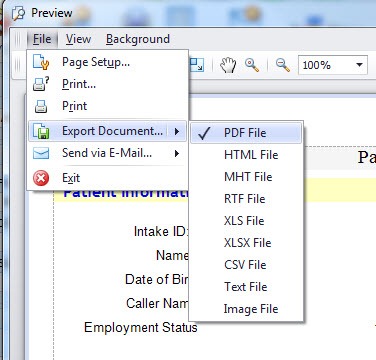Viewport: 376px width, 360px height.
Task: Click the Name label in the report
Action: (172, 255)
